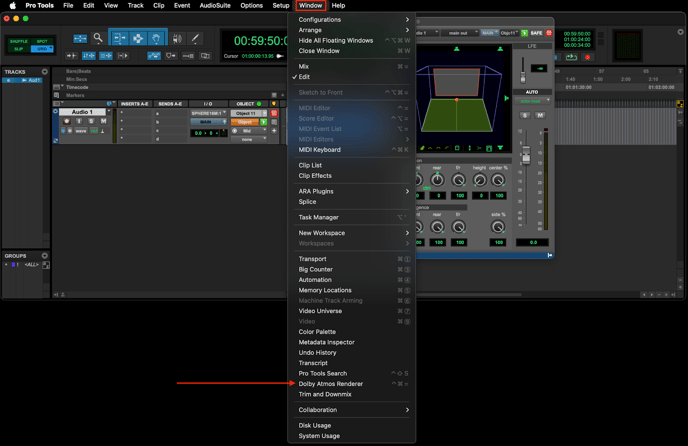Select the Pencil tool

[x=195, y=38]
